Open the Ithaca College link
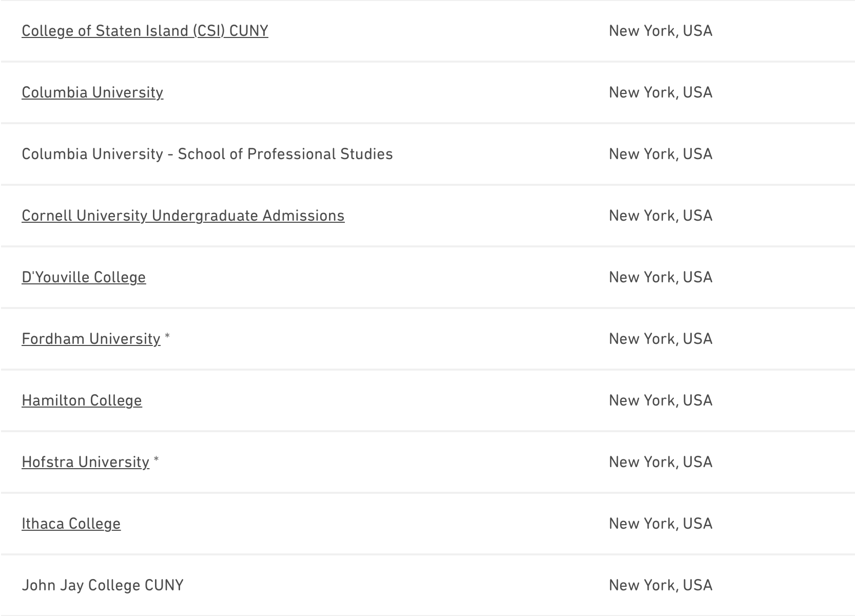The height and width of the screenshot is (616, 855). click(x=71, y=524)
